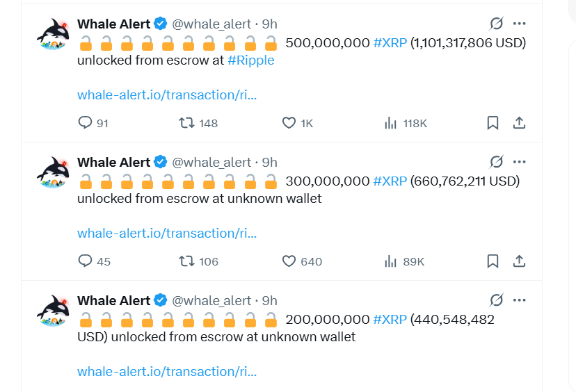The height and width of the screenshot is (392, 576).
Task: Click the #XRP hashtag in the 200,000,000 tweet
Action: point(390,320)
